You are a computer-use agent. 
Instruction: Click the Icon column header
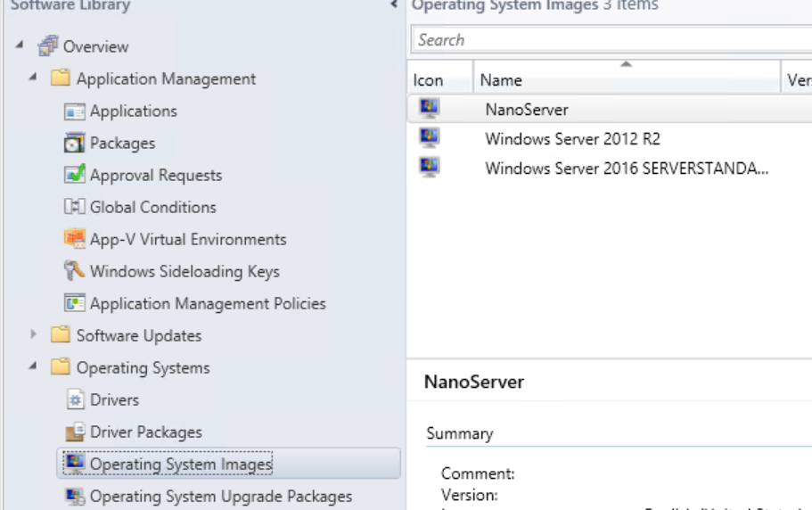coord(440,79)
